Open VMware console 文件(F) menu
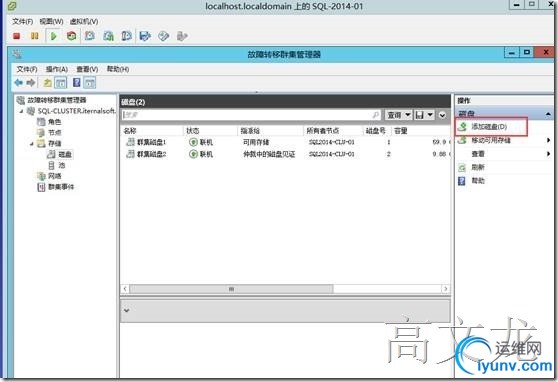Screen dimensions: 558x382 (x=23, y=21)
